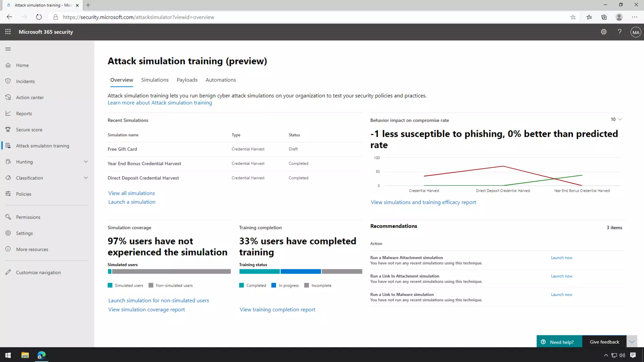Click the Launch a simulation link
Screen dimensions: 644x362
[132, 202]
